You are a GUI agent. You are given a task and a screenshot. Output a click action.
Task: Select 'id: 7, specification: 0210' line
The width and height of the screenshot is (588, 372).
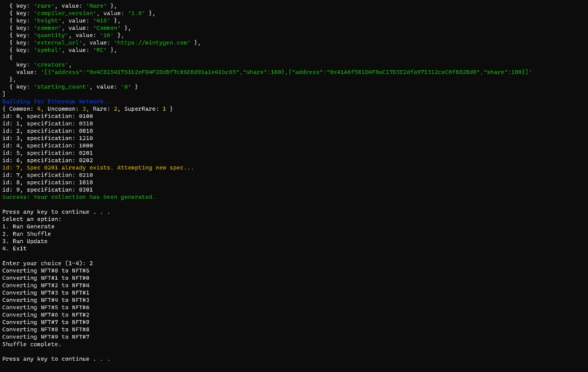pos(47,175)
